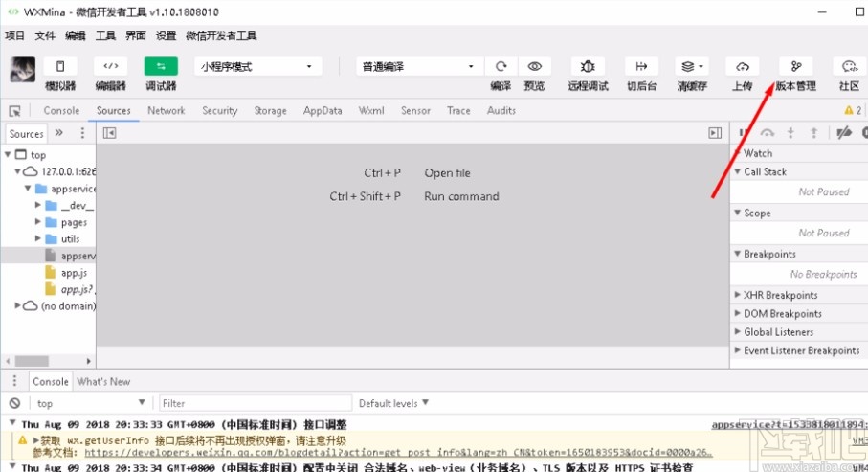Toggle the green 调试器 debugger button
The height and width of the screenshot is (472, 868).
click(161, 66)
